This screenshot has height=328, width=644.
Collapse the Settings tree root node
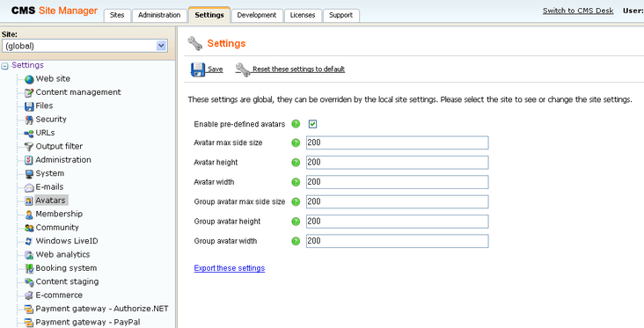pyautogui.click(x=4, y=66)
